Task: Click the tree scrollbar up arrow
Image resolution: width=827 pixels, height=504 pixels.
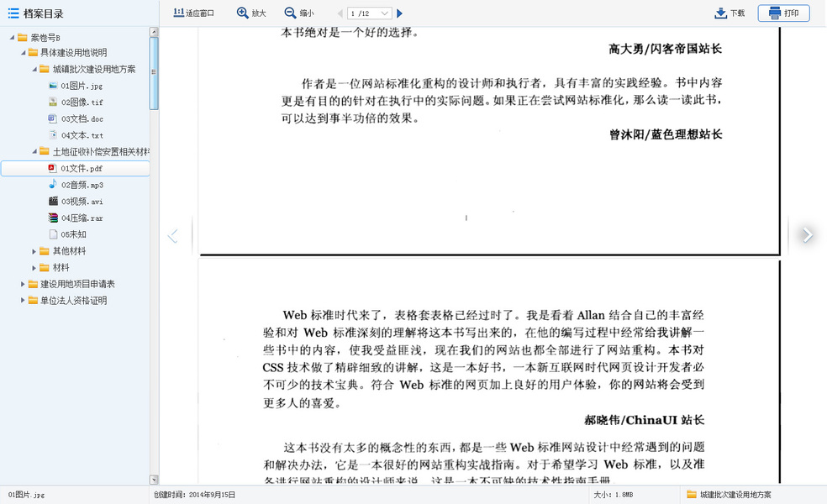Action: coord(154,32)
